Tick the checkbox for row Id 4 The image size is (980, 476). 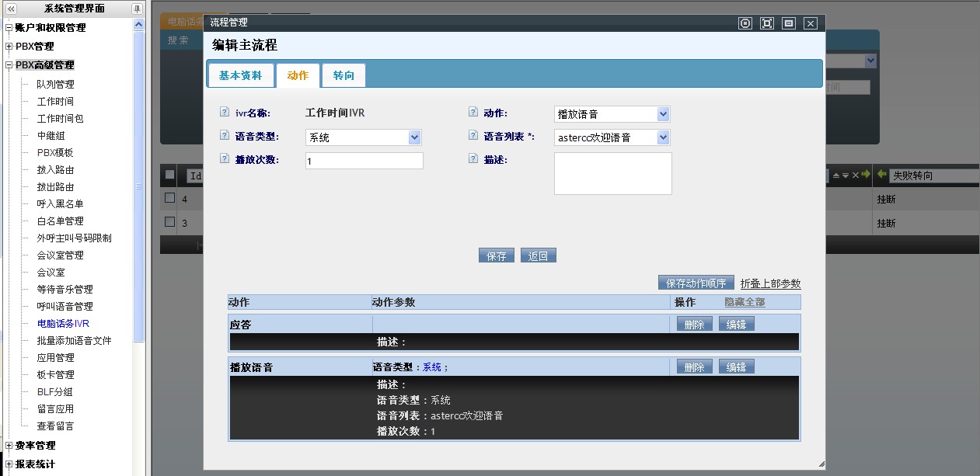[170, 198]
